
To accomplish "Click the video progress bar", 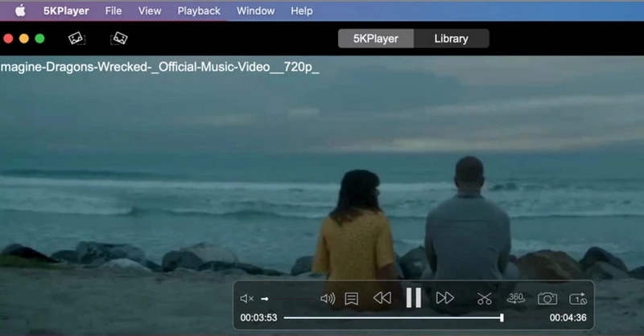I will coord(393,318).
